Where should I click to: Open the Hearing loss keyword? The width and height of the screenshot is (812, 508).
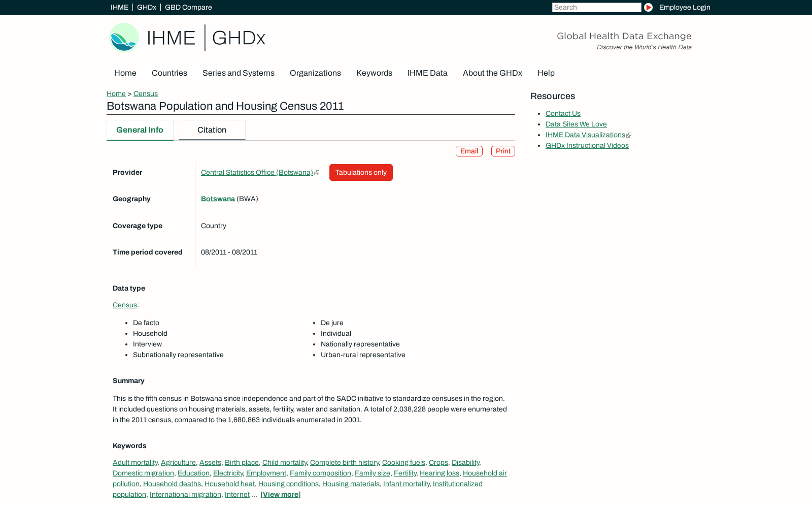tap(439, 473)
